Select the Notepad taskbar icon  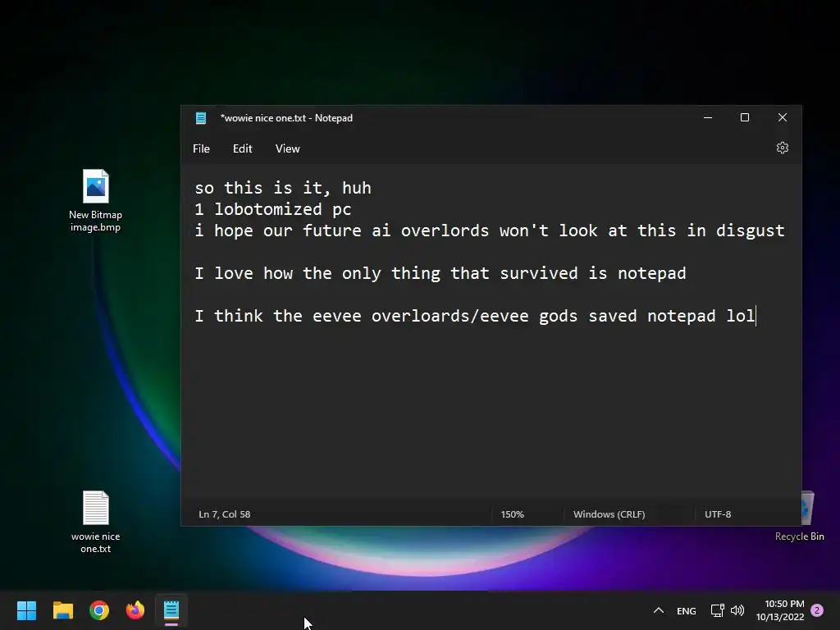(x=171, y=610)
